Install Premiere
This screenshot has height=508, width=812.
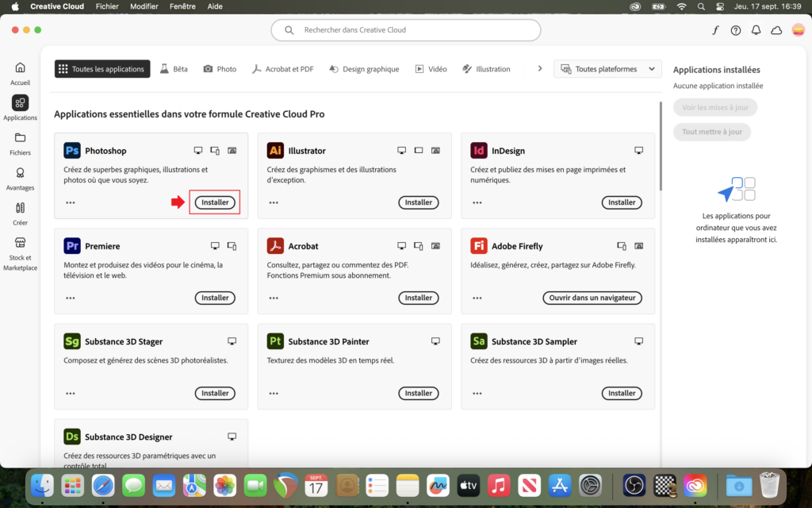click(x=215, y=298)
